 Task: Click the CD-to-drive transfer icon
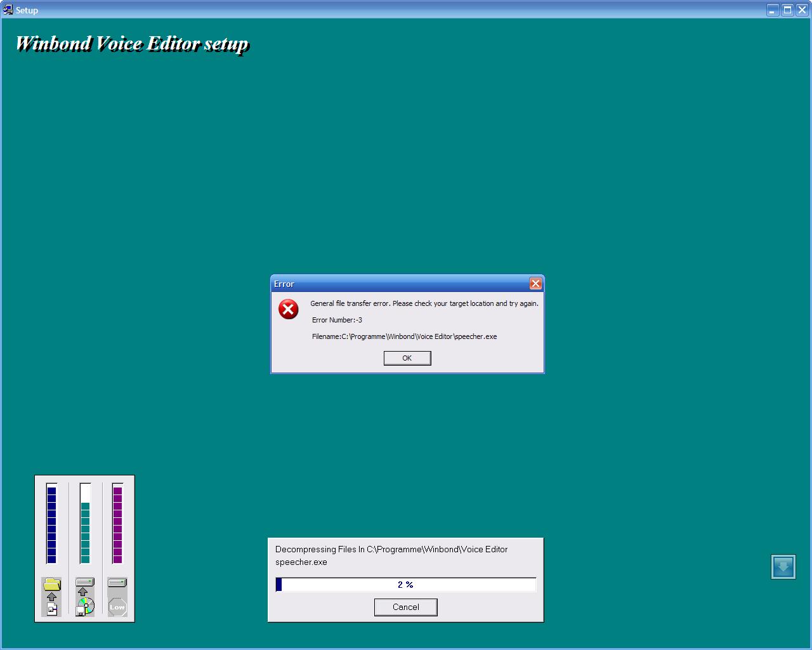point(85,597)
